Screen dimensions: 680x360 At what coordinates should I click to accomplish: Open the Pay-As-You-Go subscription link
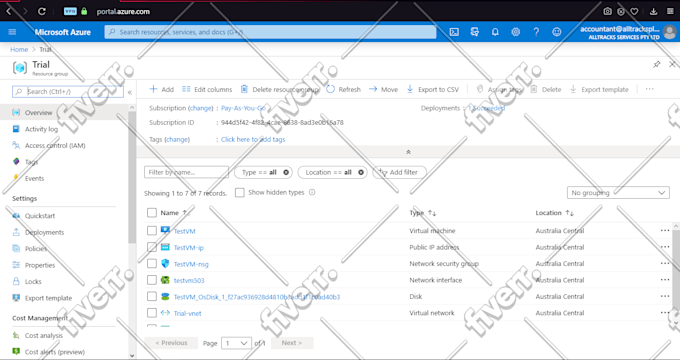(243, 108)
